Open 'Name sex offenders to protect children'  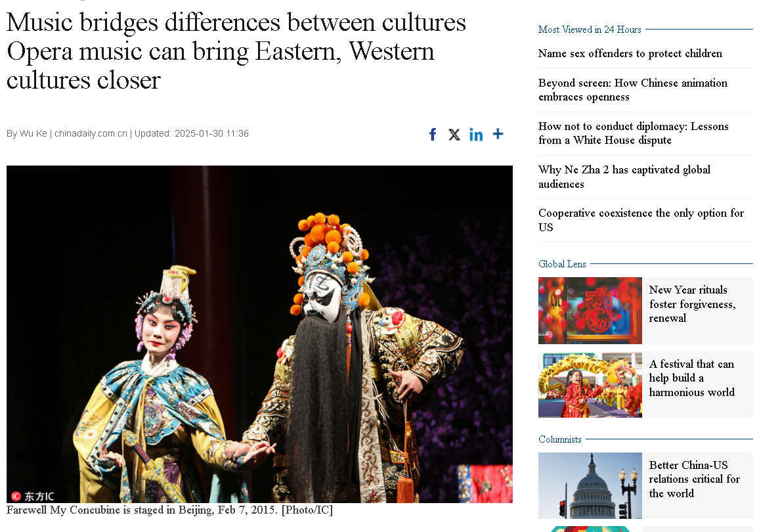[630, 53]
